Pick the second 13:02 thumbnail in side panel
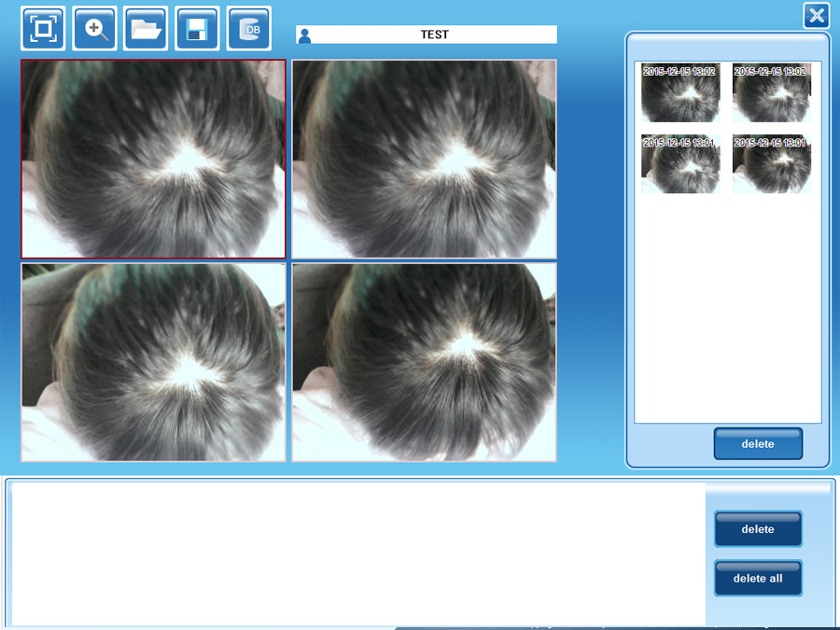 [x=772, y=93]
